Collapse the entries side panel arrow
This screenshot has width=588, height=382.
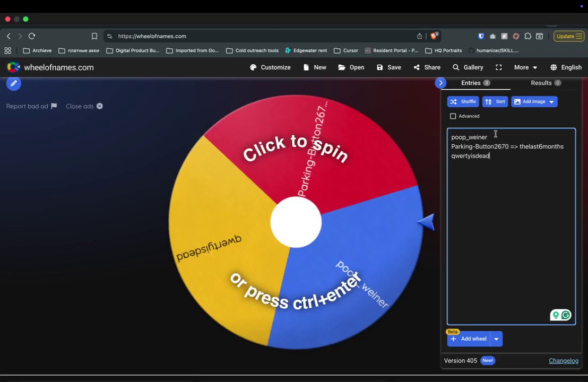pyautogui.click(x=440, y=83)
